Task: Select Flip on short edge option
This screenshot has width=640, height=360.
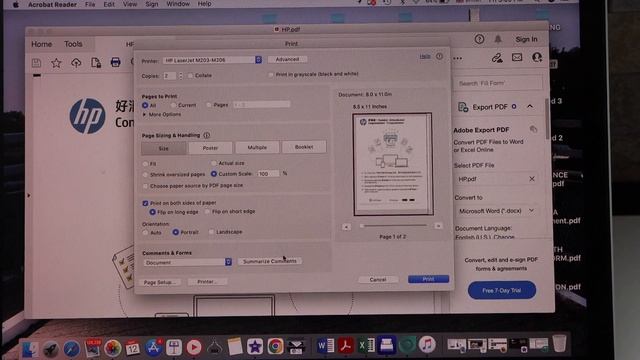Action: [x=207, y=211]
